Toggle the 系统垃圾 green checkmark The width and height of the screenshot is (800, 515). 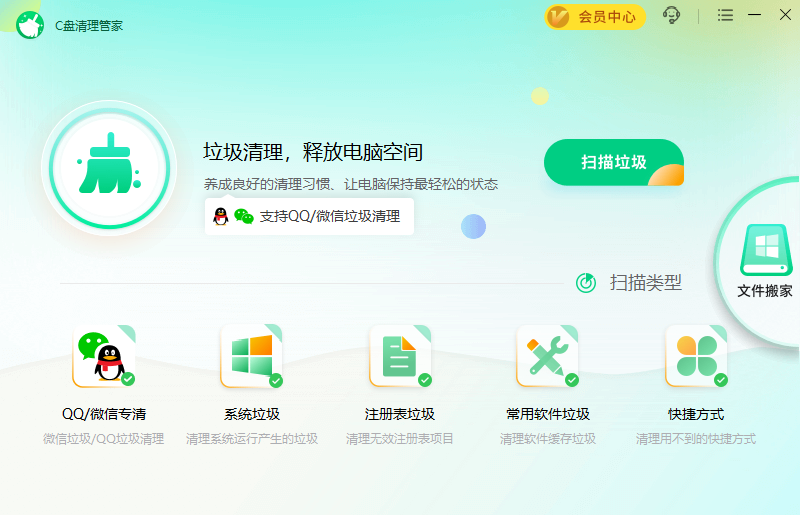tap(276, 380)
